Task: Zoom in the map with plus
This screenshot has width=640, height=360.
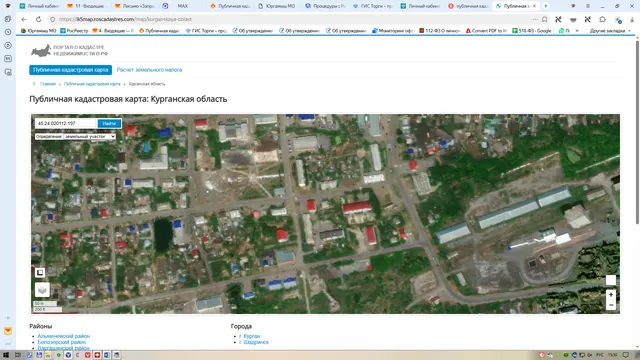Action: click(x=611, y=294)
